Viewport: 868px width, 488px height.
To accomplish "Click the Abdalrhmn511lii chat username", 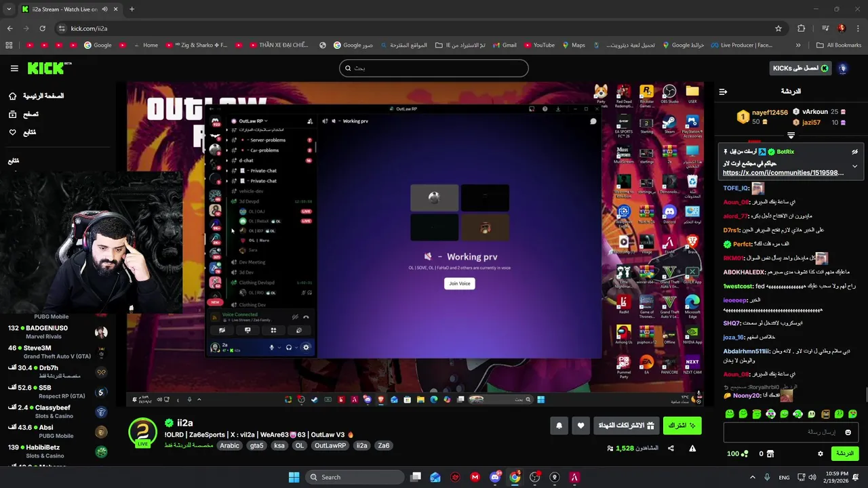I will [x=747, y=351].
